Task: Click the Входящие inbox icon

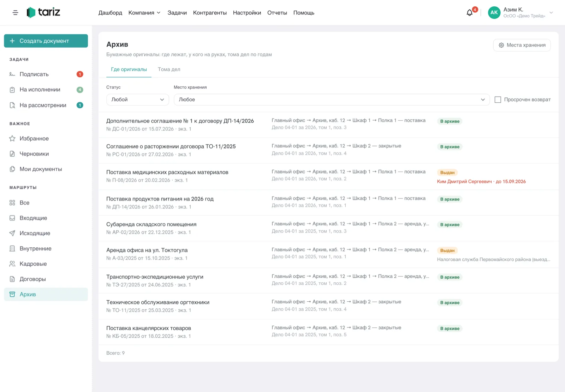Action: (x=12, y=218)
